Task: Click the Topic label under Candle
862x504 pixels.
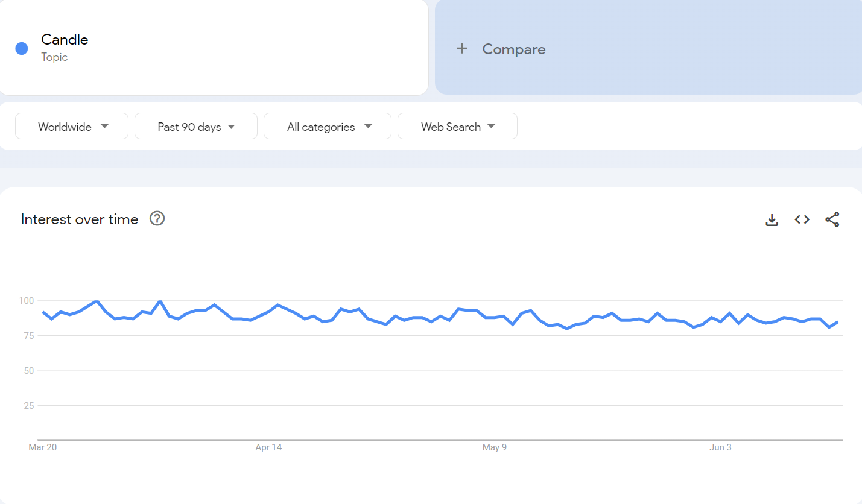Action: point(54,57)
